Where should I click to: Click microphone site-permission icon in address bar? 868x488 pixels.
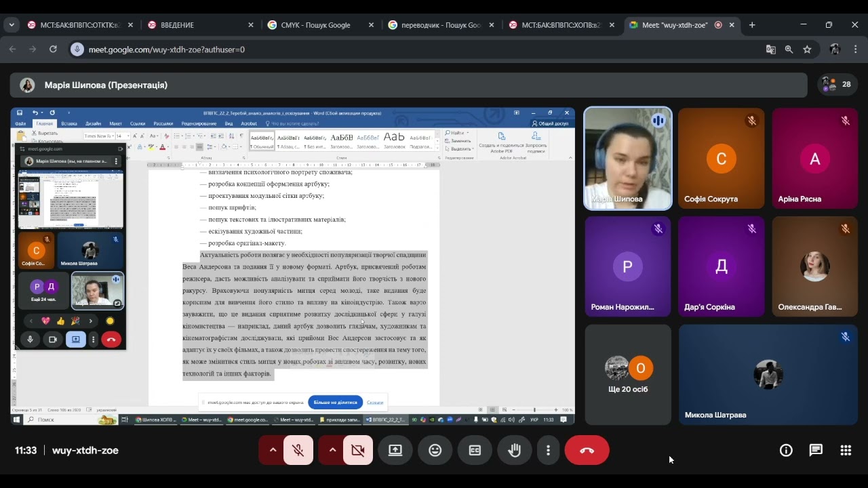77,49
